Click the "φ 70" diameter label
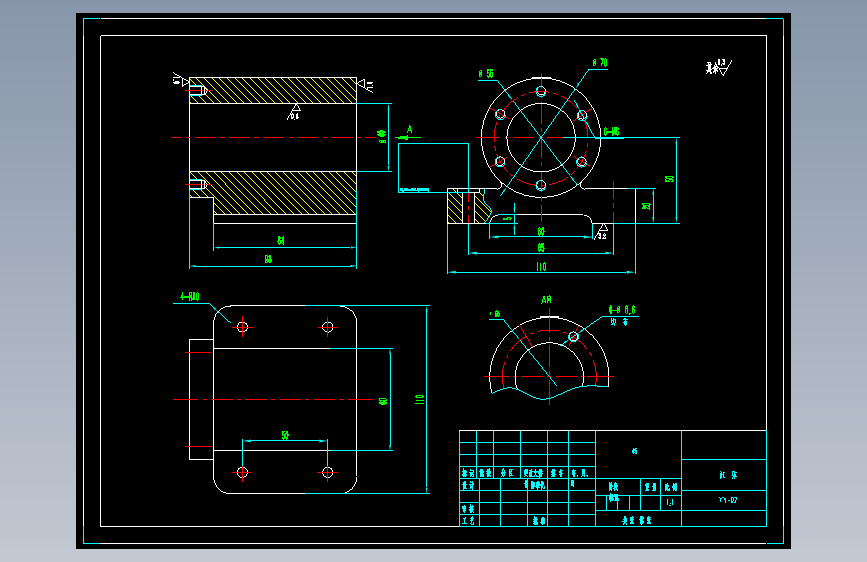 click(600, 63)
